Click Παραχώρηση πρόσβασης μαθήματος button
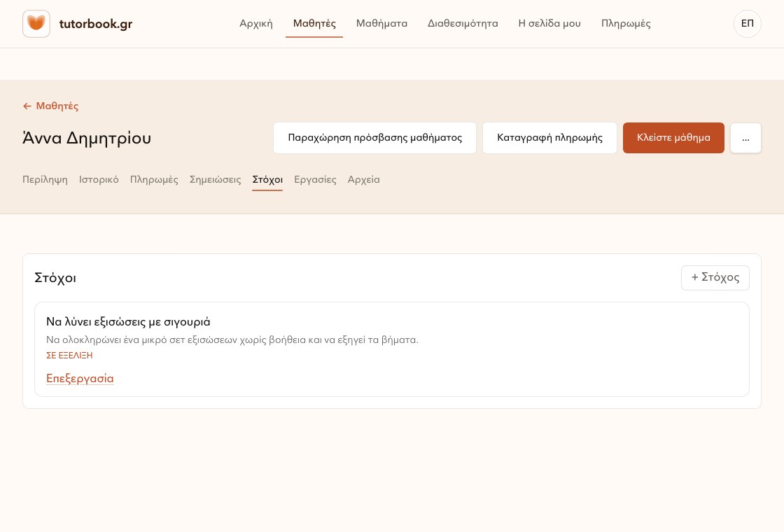 click(374, 138)
